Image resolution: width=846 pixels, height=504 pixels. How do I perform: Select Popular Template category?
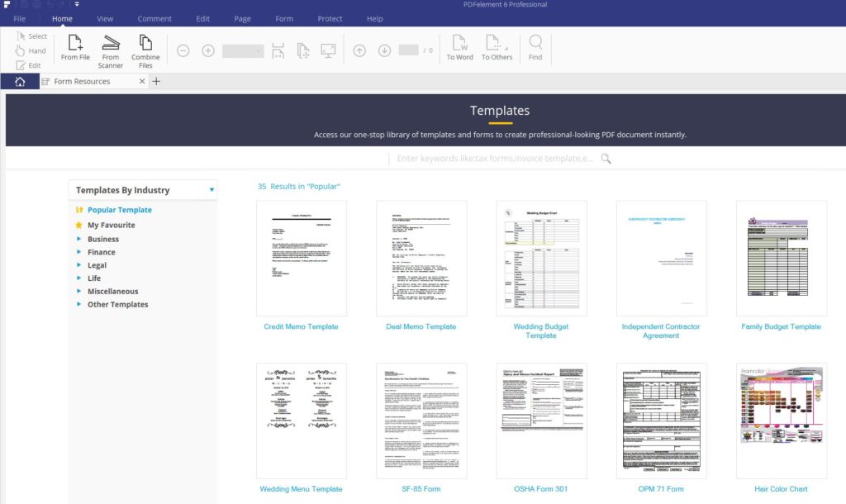[119, 210]
